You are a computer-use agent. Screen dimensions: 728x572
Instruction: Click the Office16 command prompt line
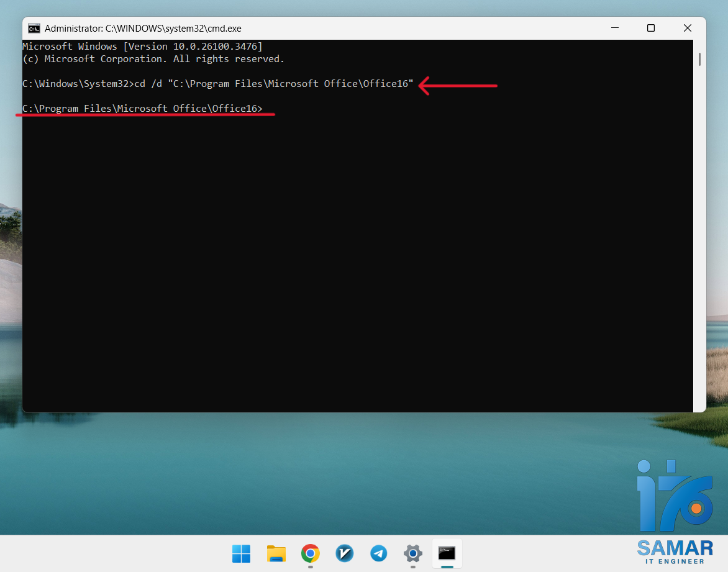[x=142, y=109]
